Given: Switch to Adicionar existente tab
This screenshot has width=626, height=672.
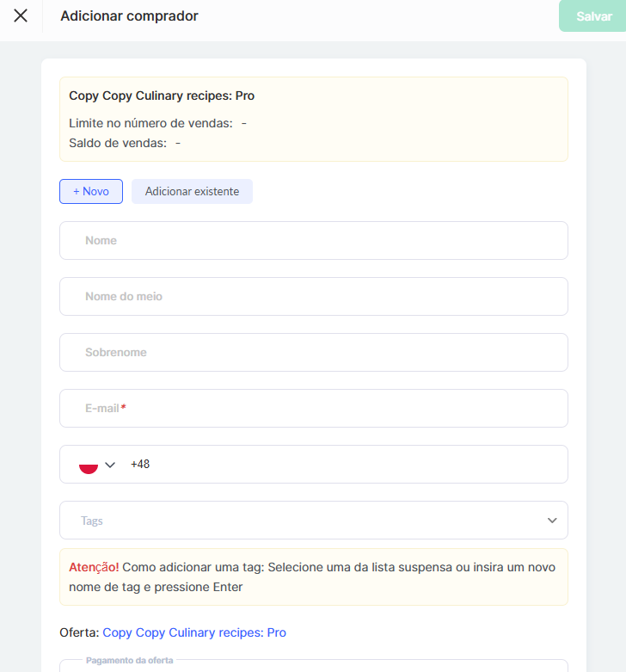Looking at the screenshot, I should click(192, 191).
